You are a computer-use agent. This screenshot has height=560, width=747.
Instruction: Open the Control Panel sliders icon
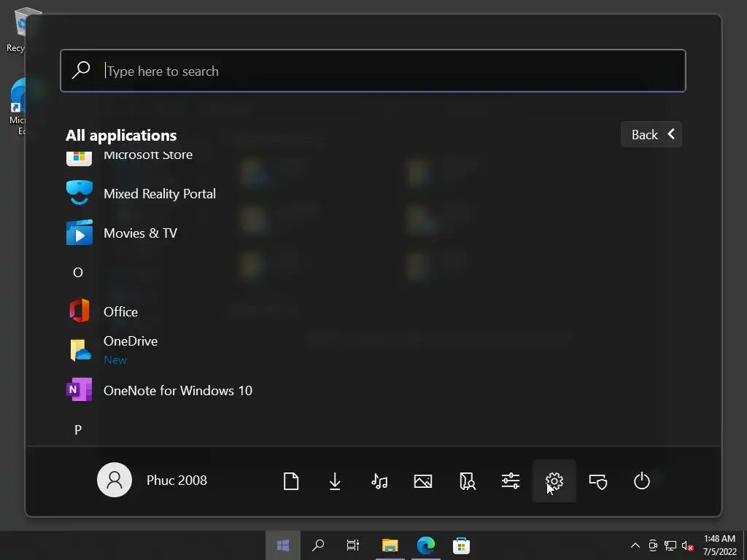[x=510, y=481]
